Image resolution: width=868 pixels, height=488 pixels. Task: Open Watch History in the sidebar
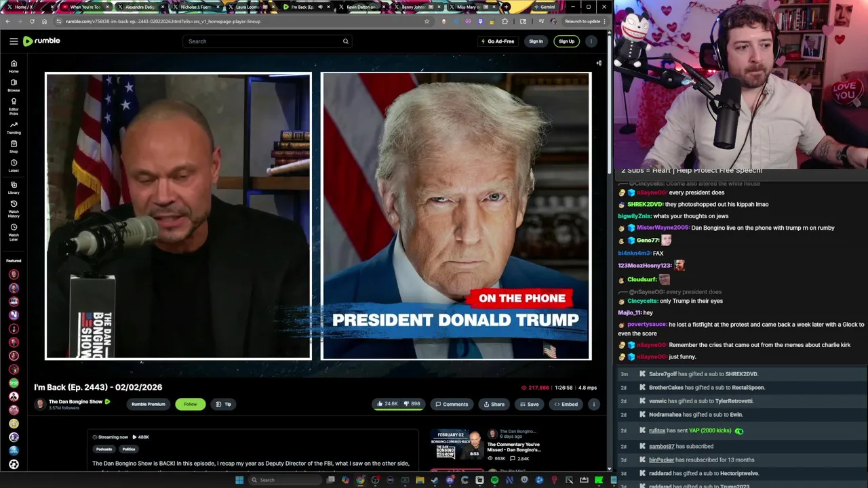(14, 209)
